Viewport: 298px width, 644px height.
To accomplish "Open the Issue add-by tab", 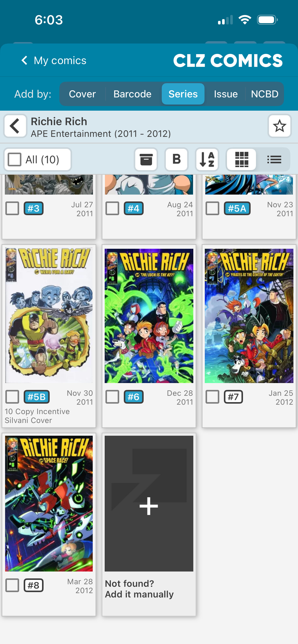I will point(226,94).
